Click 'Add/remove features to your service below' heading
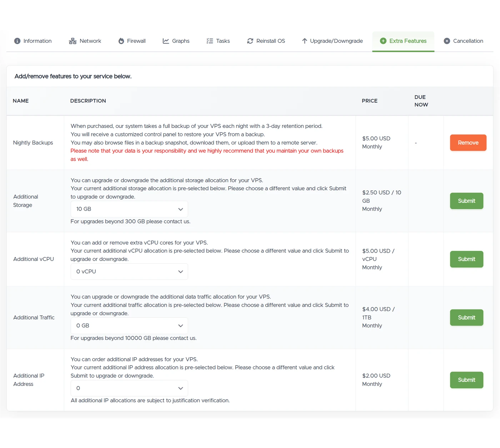 [x=73, y=76]
